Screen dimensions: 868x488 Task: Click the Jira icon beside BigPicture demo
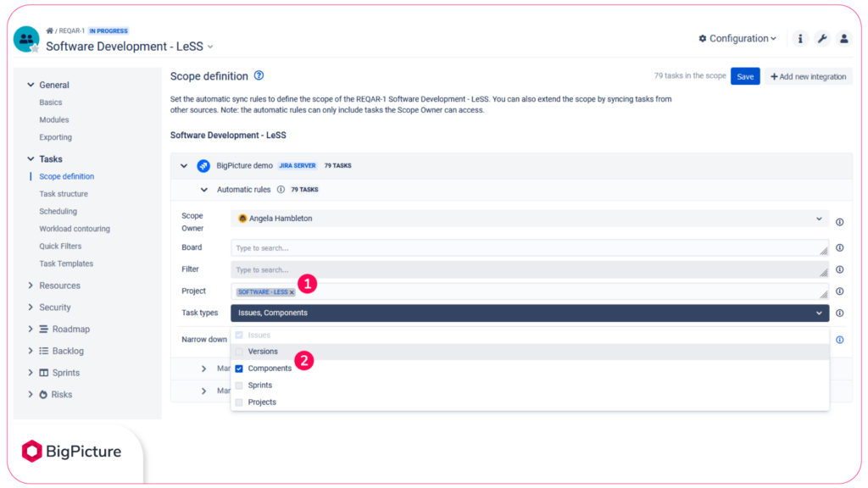(x=203, y=166)
